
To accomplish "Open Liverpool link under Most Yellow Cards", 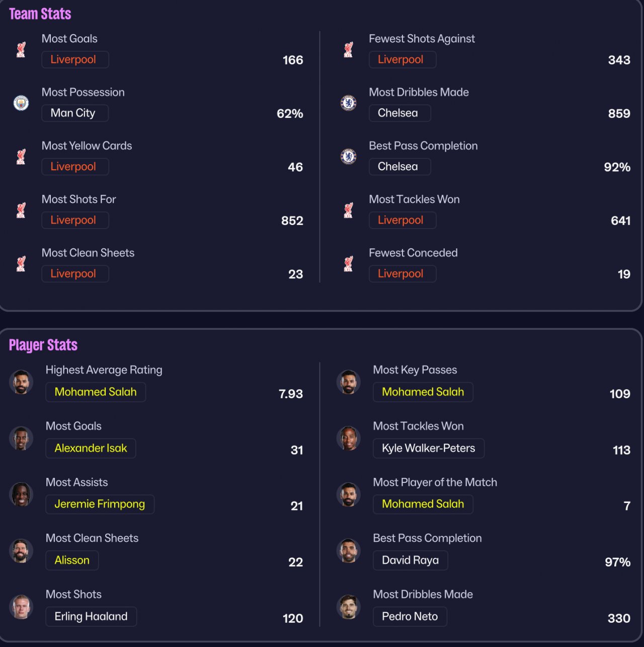I will point(75,167).
